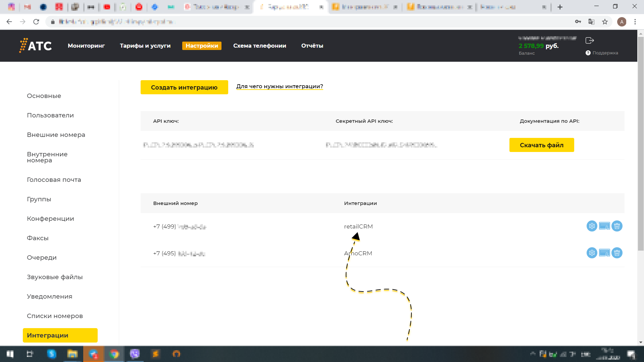This screenshot has height=362, width=644.
Task: Click the Windows Start button
Action: (x=10, y=354)
